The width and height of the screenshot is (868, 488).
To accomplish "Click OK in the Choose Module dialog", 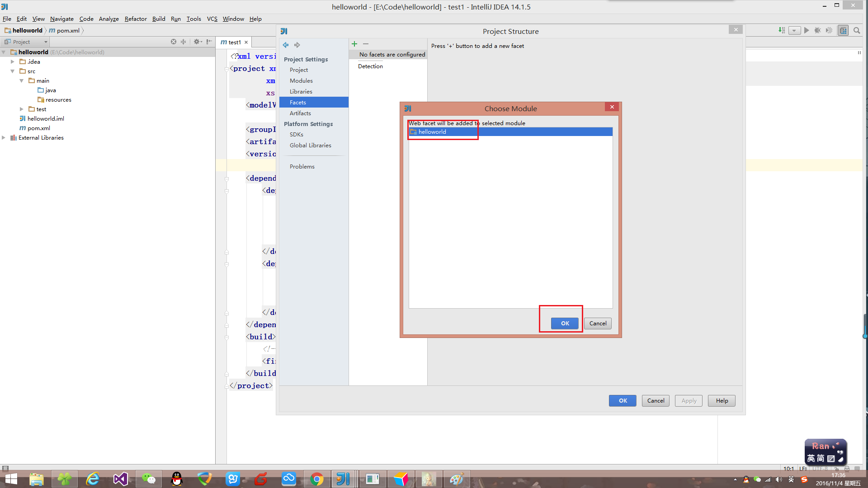I will tap(565, 324).
